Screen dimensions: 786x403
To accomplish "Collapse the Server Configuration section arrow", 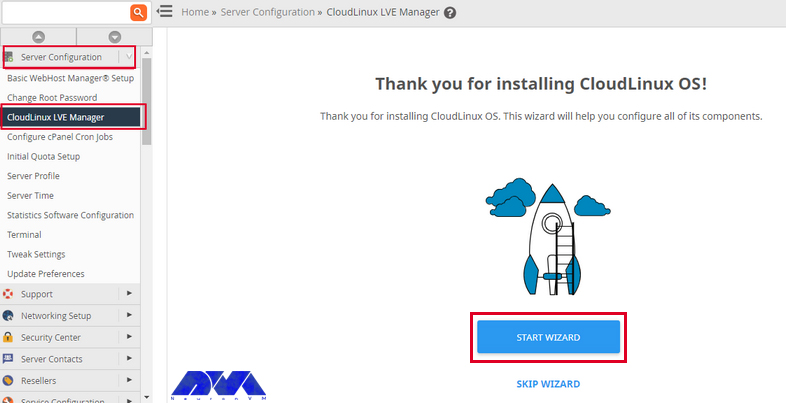I will [x=129, y=57].
